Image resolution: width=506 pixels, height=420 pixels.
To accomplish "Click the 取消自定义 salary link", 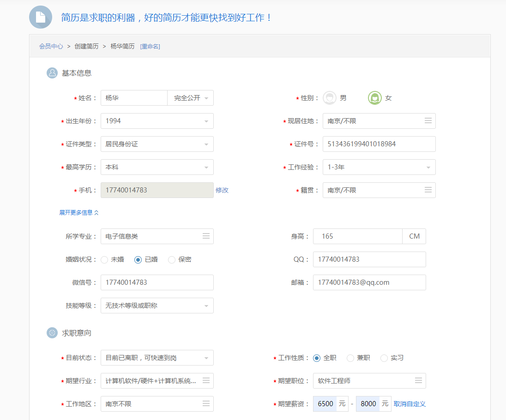I will point(410,404).
